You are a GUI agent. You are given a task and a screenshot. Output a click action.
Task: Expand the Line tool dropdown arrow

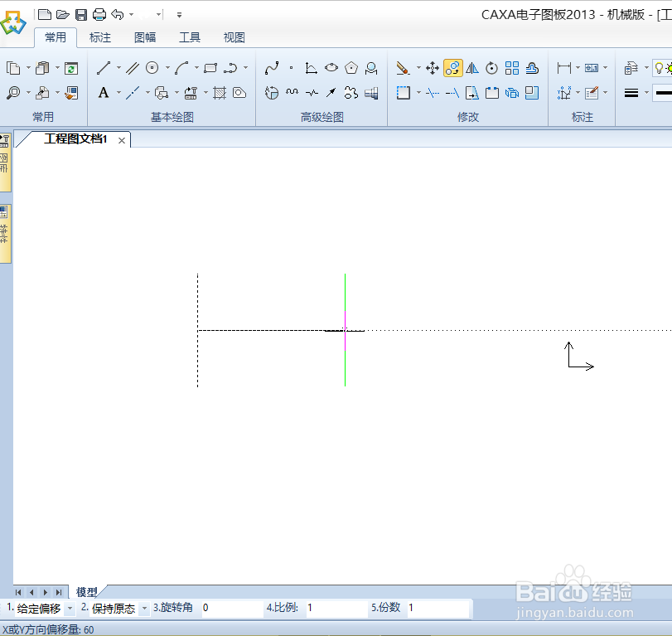[118, 68]
